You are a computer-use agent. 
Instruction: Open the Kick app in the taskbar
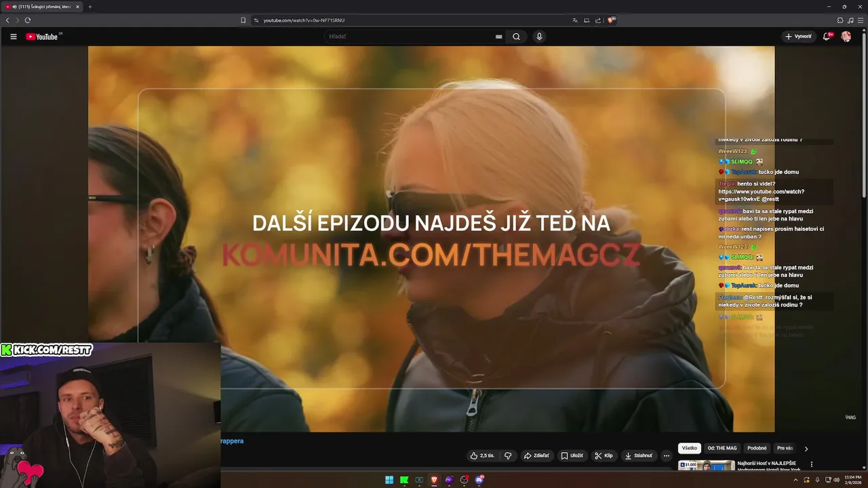pos(404,480)
